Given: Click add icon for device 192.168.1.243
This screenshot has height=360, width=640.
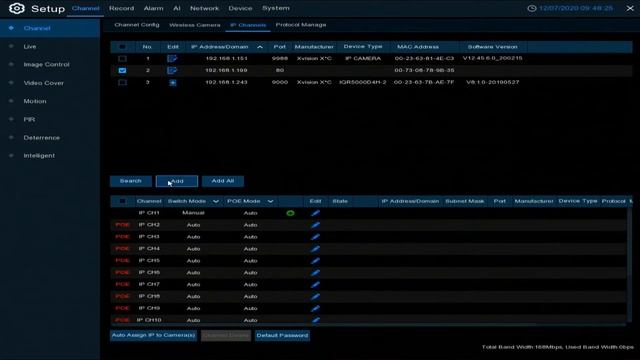Looking at the screenshot, I should pyautogui.click(x=173, y=82).
